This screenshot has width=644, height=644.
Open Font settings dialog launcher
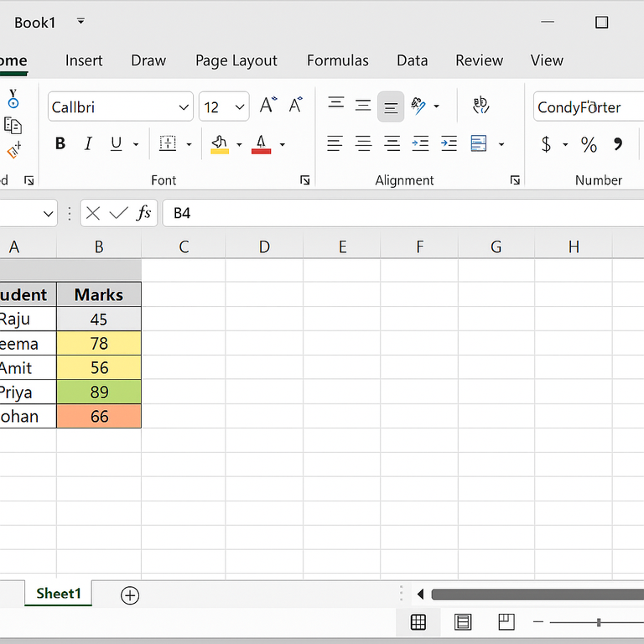coord(304,180)
